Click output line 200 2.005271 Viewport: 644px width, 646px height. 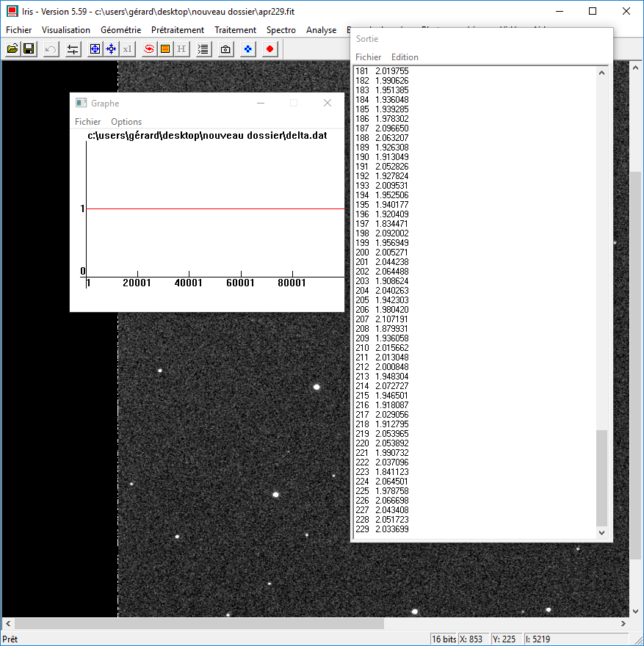click(x=382, y=252)
